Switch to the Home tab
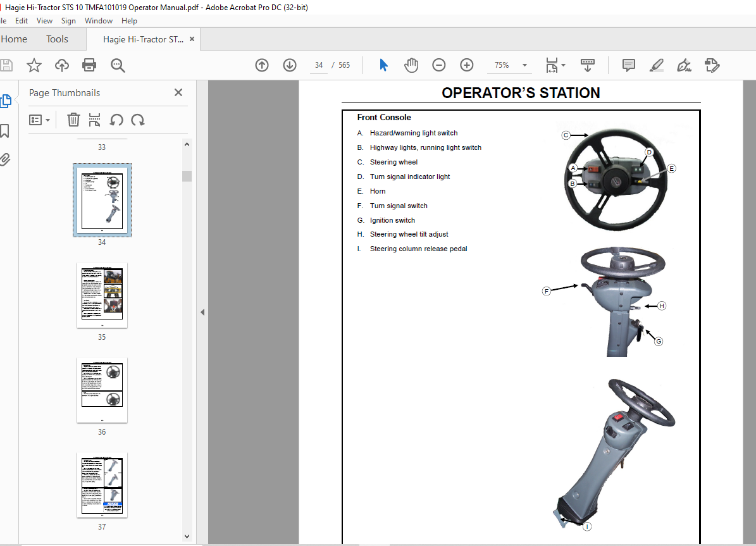 [14, 39]
